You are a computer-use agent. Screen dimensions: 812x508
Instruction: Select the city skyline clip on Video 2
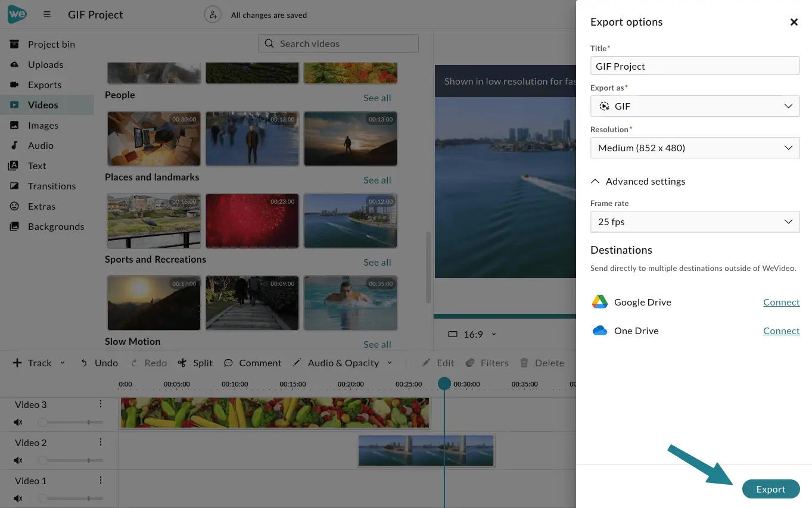(426, 451)
